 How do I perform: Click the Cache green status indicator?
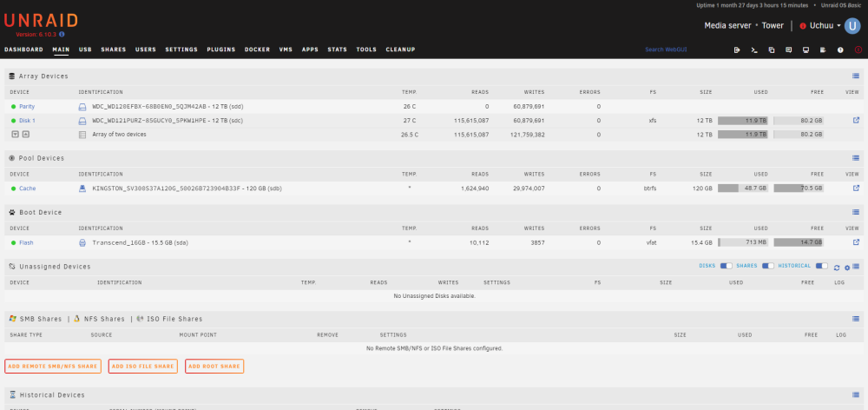click(x=13, y=188)
